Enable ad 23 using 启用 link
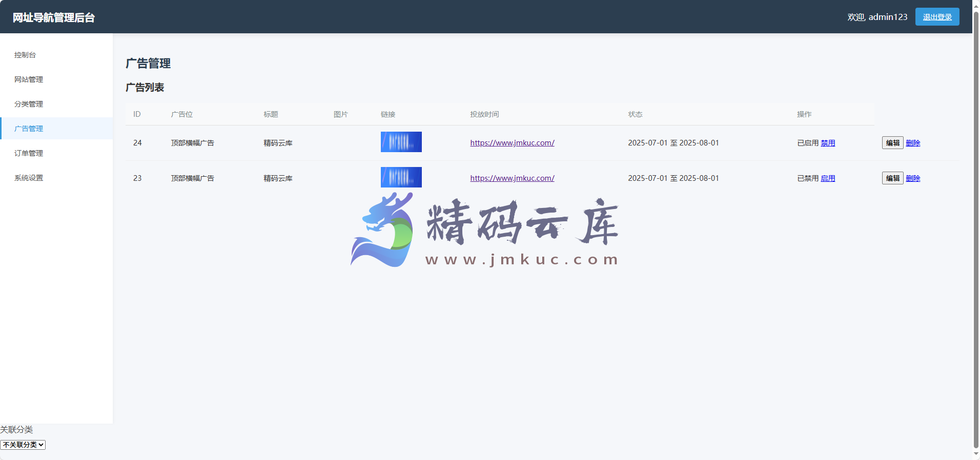980x460 pixels. click(x=828, y=178)
